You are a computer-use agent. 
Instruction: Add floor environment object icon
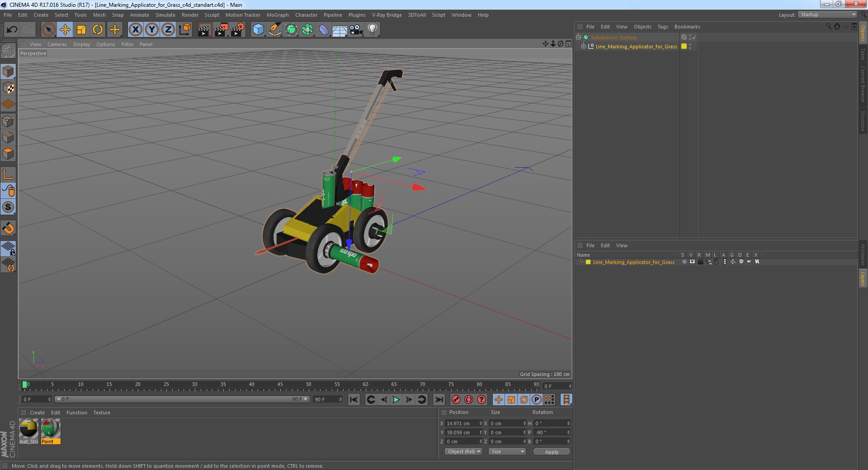tap(340, 30)
